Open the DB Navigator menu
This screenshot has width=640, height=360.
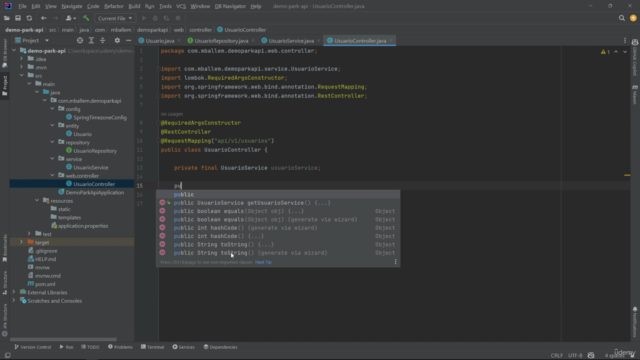click(x=230, y=6)
